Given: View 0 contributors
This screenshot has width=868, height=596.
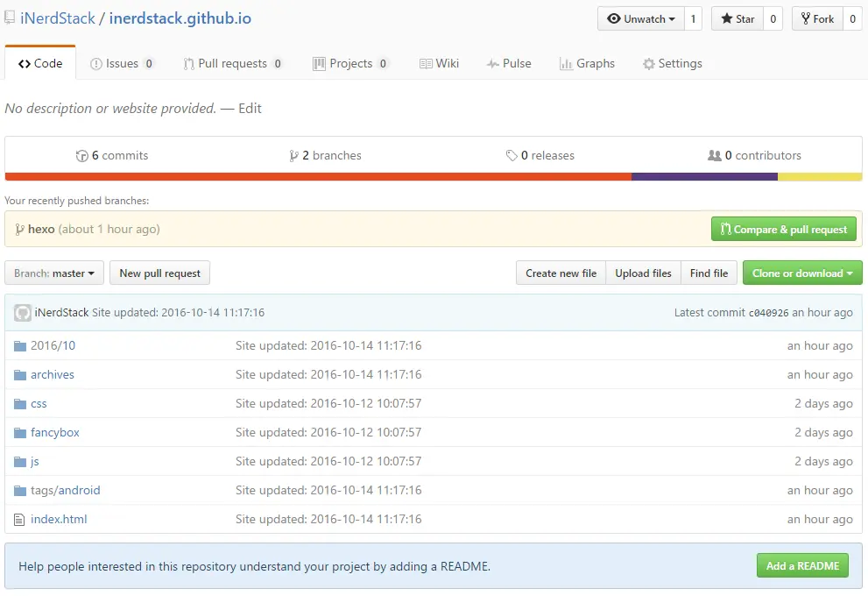Looking at the screenshot, I should (754, 156).
